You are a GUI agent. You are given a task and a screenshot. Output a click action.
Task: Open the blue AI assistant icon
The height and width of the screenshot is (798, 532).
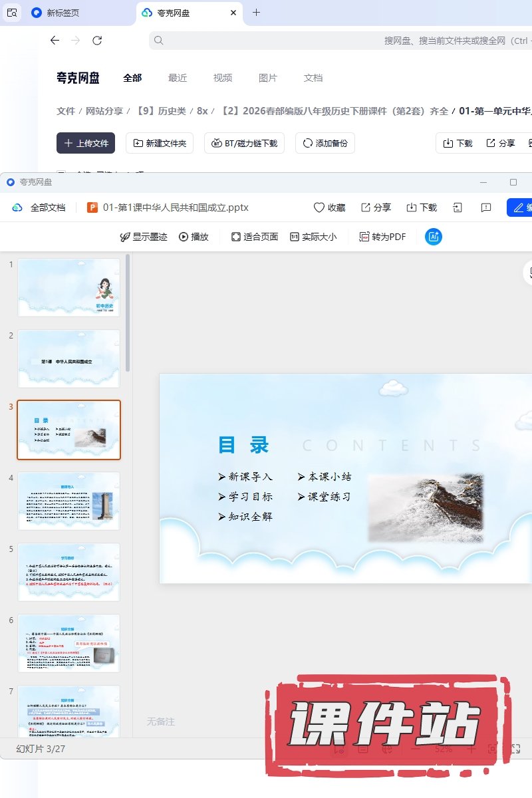(x=434, y=237)
